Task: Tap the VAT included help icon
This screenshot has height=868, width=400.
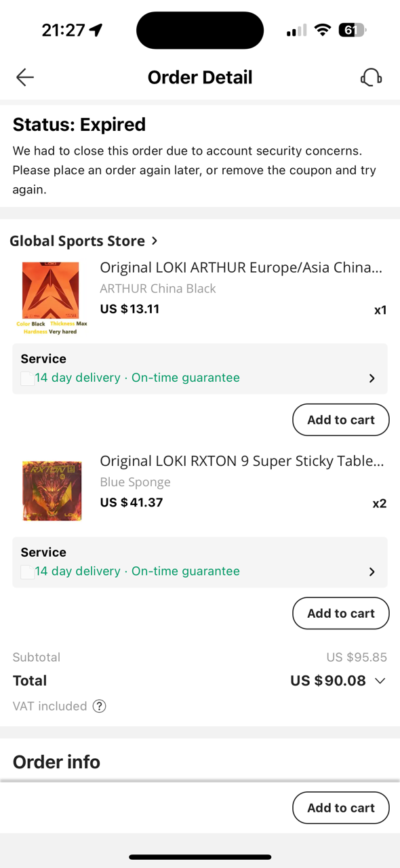Action: [99, 706]
